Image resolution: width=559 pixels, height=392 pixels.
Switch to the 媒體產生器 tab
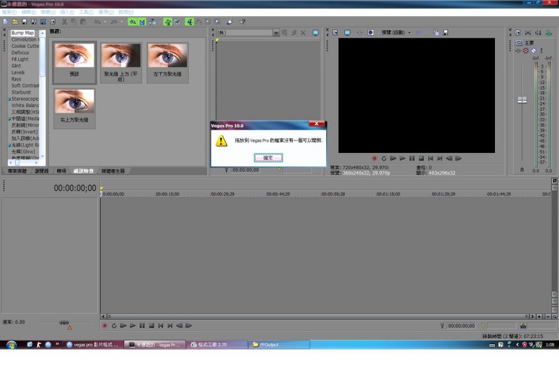tap(113, 171)
